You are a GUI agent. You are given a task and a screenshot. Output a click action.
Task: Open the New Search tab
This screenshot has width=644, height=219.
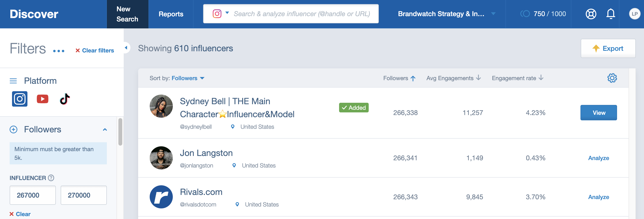(128, 14)
